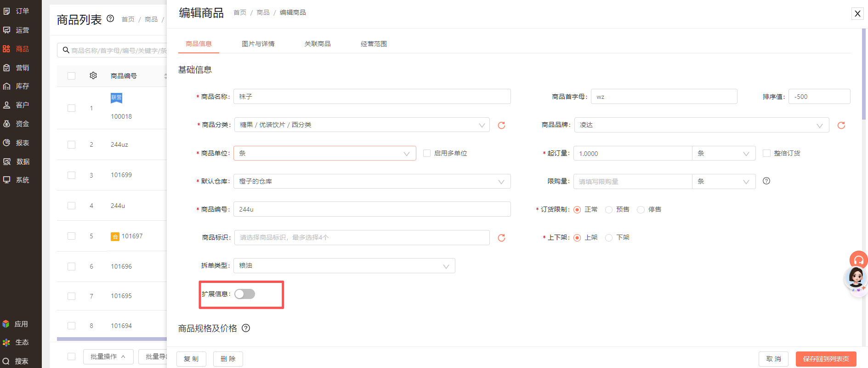Viewport: 868px width, 368px height.
Task: Select 正常 ordering restriction radio
Action: (x=577, y=210)
